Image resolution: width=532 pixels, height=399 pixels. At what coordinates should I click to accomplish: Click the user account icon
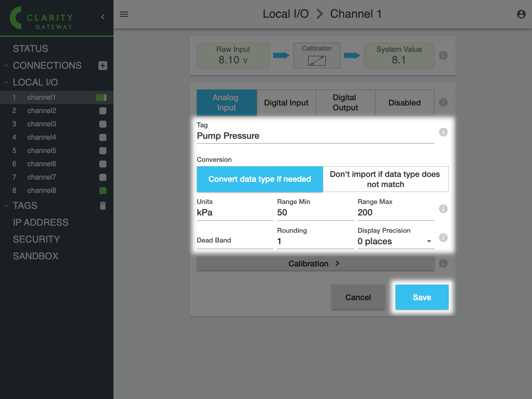[521, 14]
